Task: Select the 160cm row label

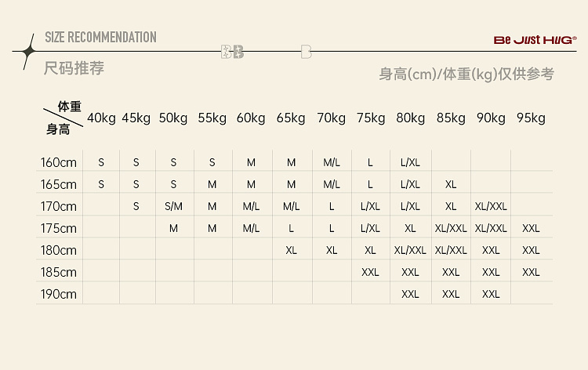Action: (x=59, y=162)
